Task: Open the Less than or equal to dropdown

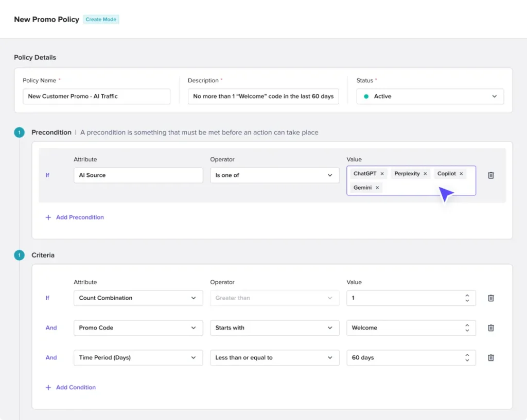Action: pyautogui.click(x=275, y=358)
